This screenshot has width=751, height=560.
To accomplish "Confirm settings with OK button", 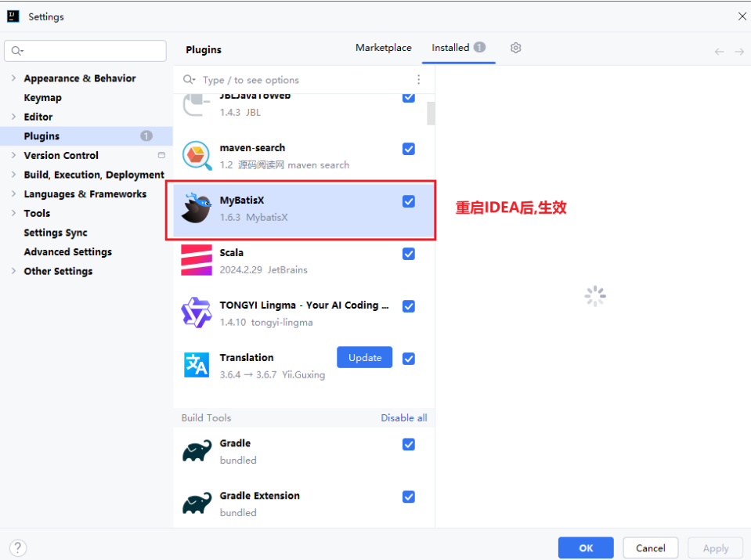I will coord(586,547).
